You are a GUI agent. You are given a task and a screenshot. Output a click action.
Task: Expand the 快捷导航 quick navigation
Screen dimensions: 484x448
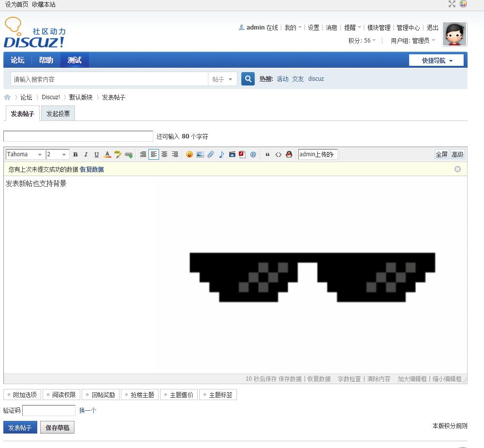[x=436, y=60]
